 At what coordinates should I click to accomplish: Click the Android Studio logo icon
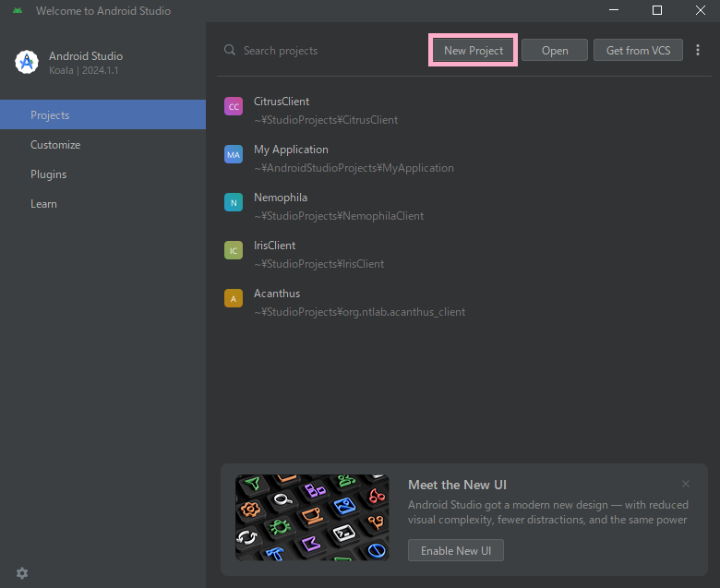27,62
